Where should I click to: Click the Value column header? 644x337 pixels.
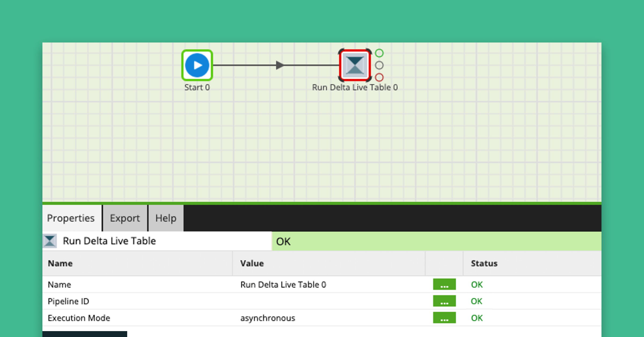pyautogui.click(x=252, y=263)
